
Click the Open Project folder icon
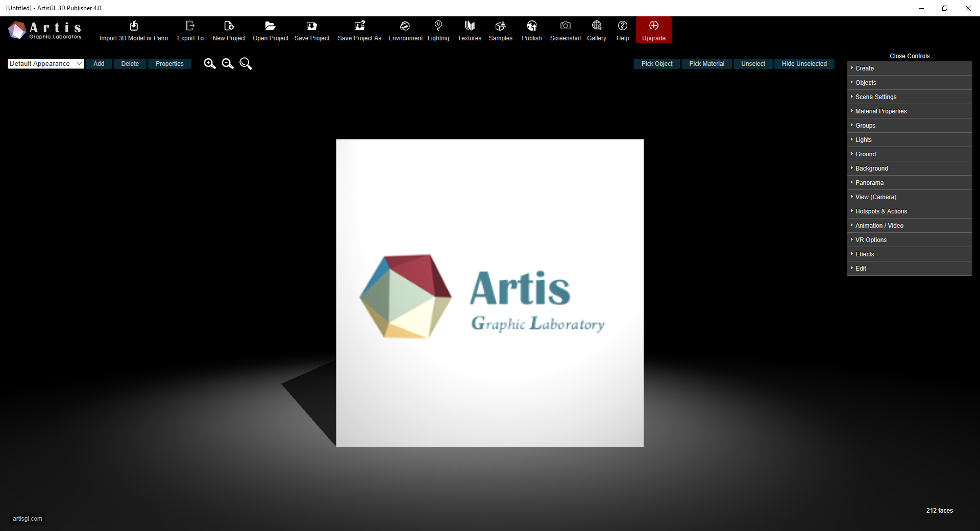pyautogui.click(x=270, y=26)
